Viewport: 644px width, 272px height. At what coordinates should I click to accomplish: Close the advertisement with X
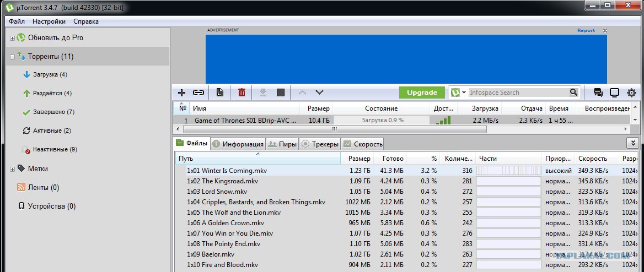pyautogui.click(x=604, y=30)
